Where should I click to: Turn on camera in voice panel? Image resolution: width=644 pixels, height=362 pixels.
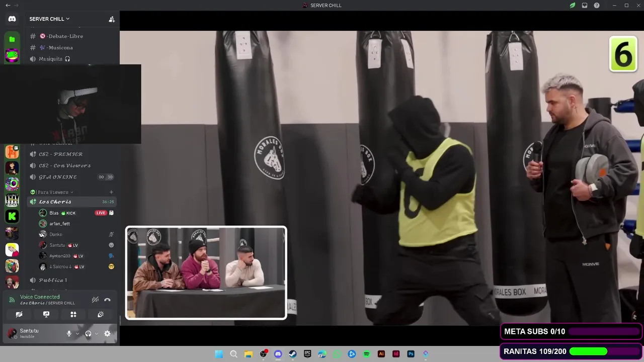(x=19, y=314)
